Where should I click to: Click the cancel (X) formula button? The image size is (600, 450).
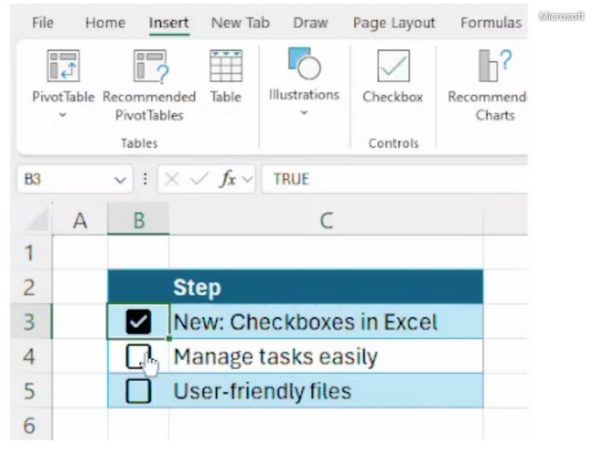click(x=172, y=179)
